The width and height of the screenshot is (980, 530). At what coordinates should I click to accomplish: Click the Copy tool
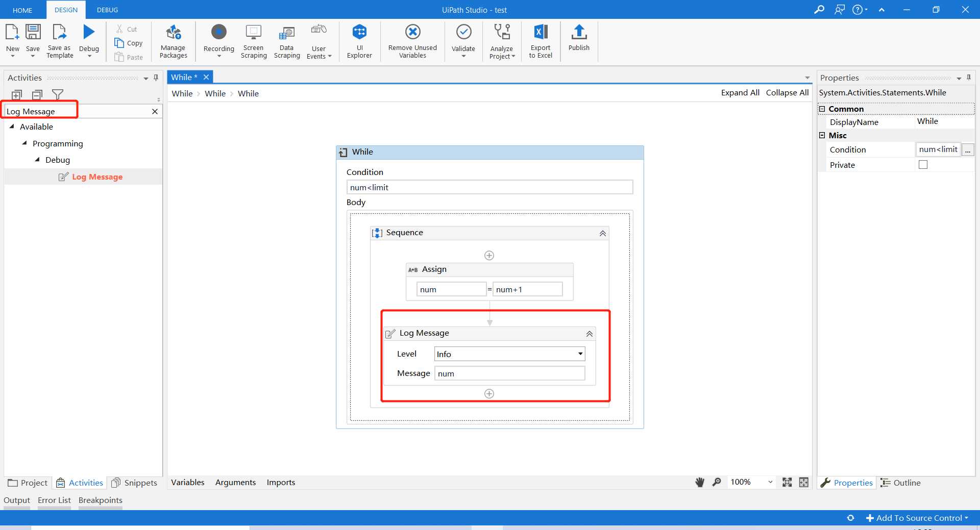point(129,43)
